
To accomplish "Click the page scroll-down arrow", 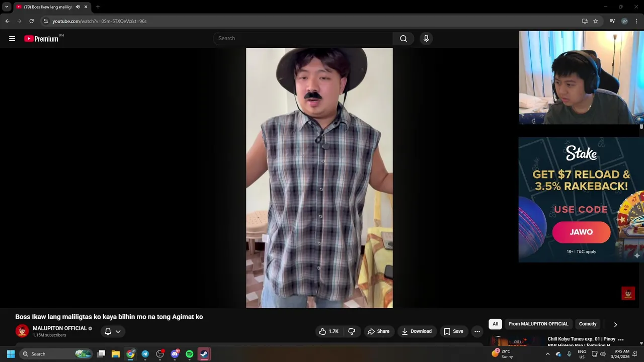I will coord(641,343).
